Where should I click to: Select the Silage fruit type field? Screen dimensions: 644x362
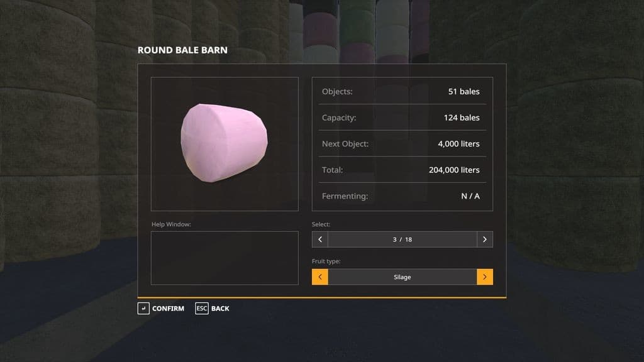(x=402, y=277)
